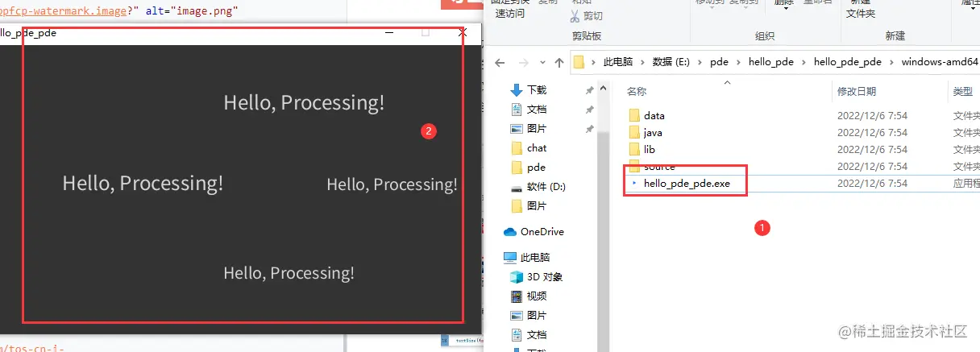Click modified date of hello_pde_pde.exe row

pos(872,183)
